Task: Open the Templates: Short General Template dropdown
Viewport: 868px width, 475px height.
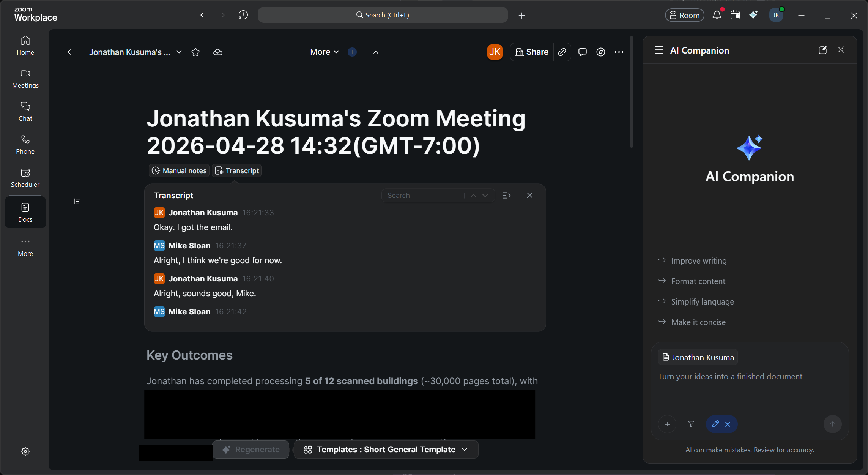Action: 386,450
